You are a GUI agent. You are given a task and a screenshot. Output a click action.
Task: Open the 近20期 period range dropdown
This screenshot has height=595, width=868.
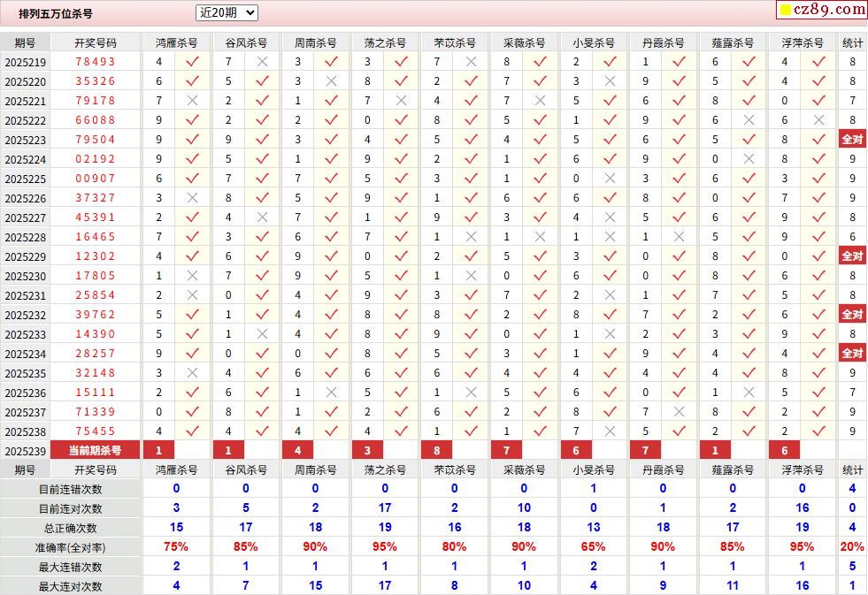227,12
